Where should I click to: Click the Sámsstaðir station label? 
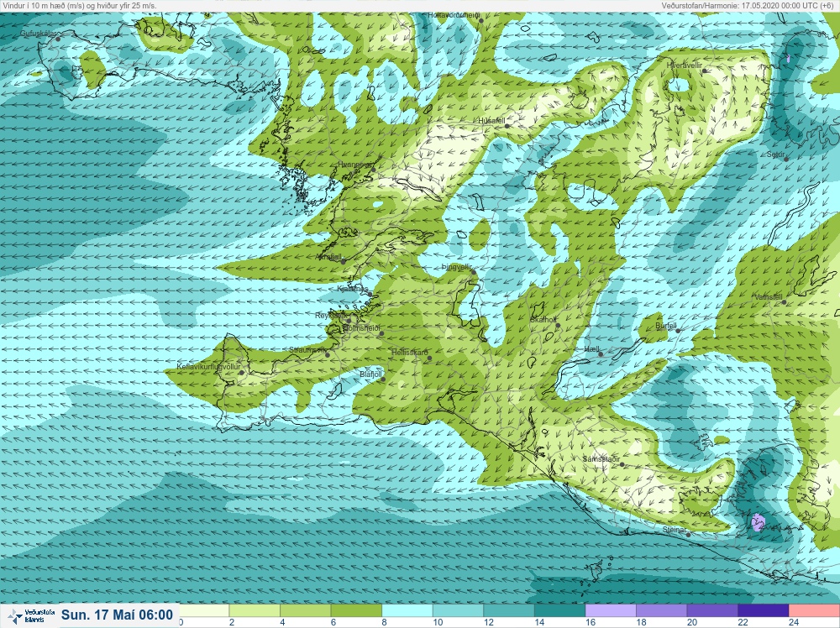coord(601,459)
